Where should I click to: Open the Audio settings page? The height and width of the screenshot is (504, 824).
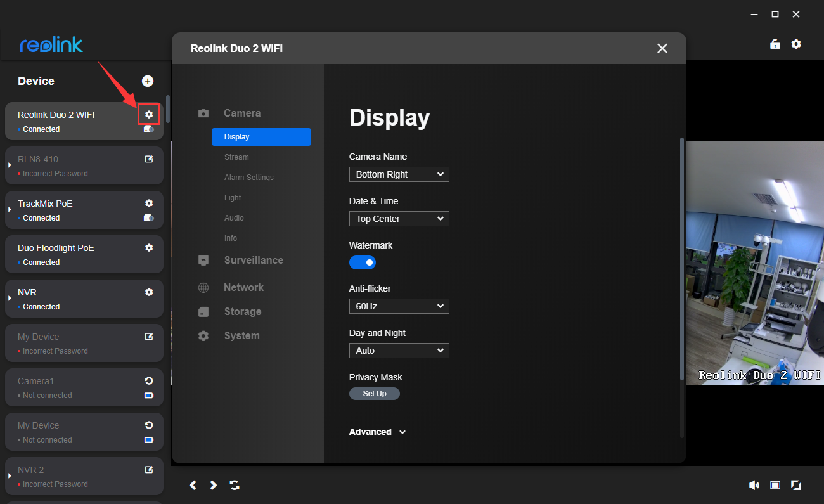234,218
